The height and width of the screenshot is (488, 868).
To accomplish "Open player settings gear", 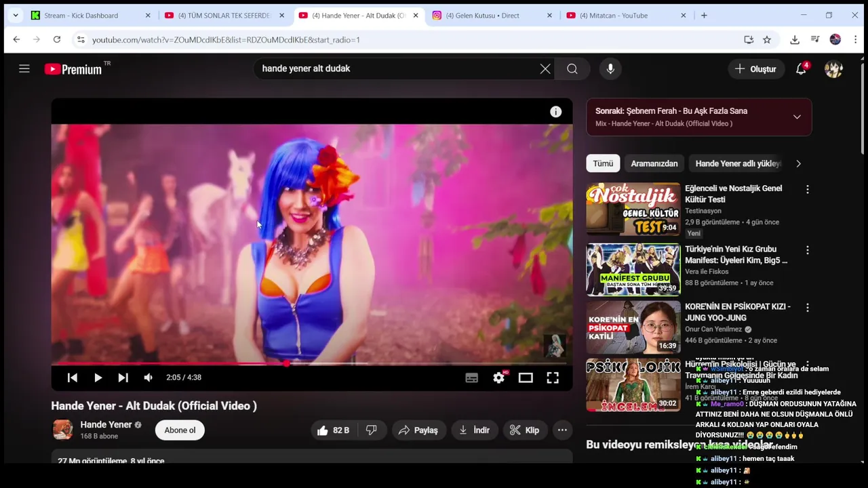I will click(499, 378).
